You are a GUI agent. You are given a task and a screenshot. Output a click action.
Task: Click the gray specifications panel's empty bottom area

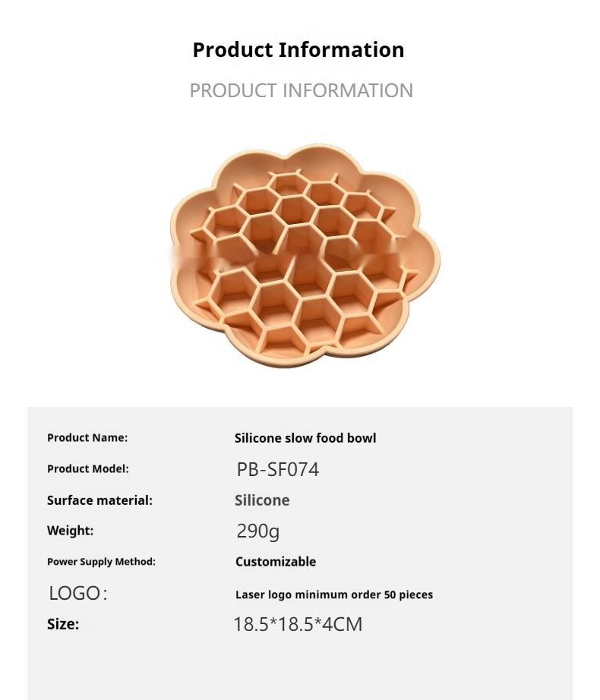pos(300,668)
